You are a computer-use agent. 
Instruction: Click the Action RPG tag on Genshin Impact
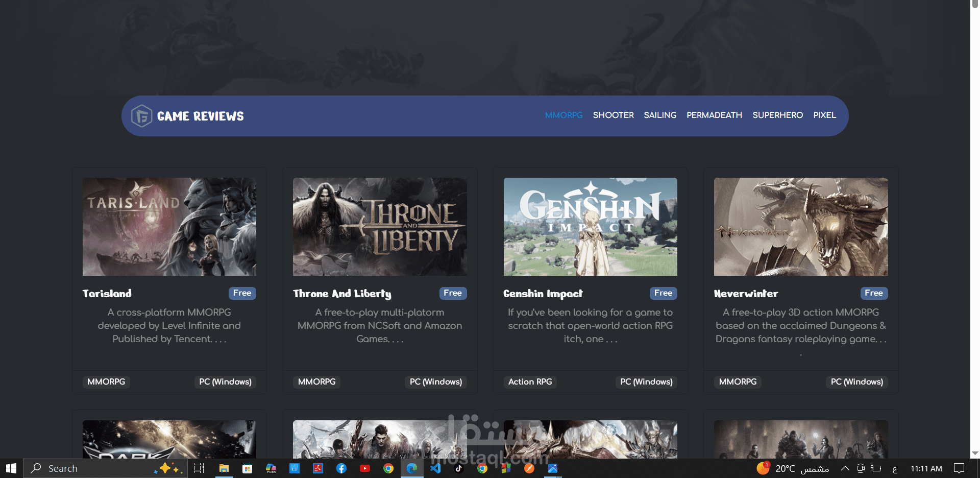pyautogui.click(x=530, y=382)
